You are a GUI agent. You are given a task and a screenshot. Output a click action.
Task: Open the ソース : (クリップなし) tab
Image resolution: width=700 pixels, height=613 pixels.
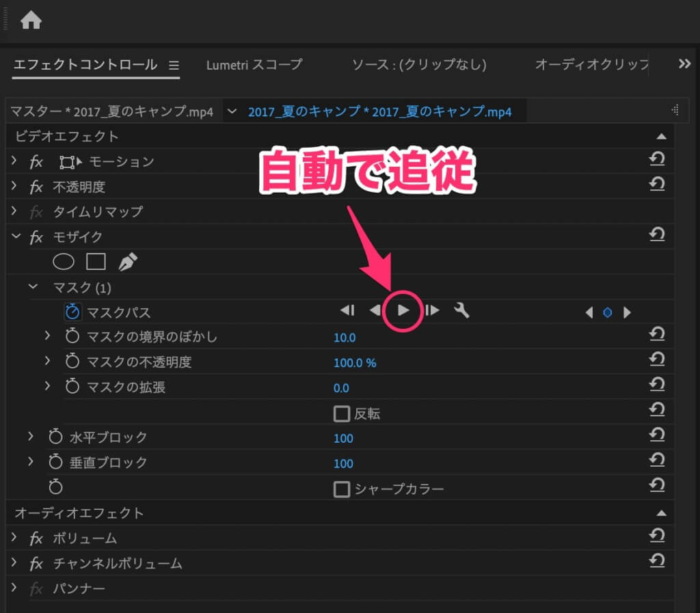418,65
